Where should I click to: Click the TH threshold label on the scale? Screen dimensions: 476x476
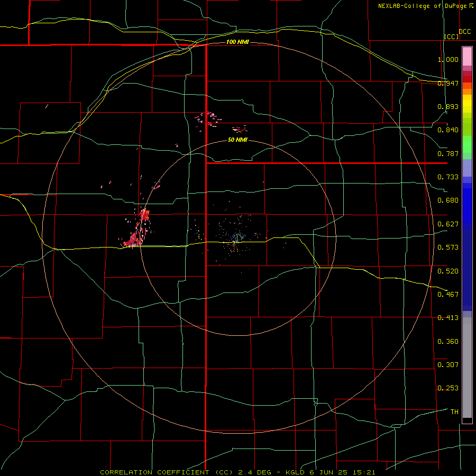tap(454, 412)
